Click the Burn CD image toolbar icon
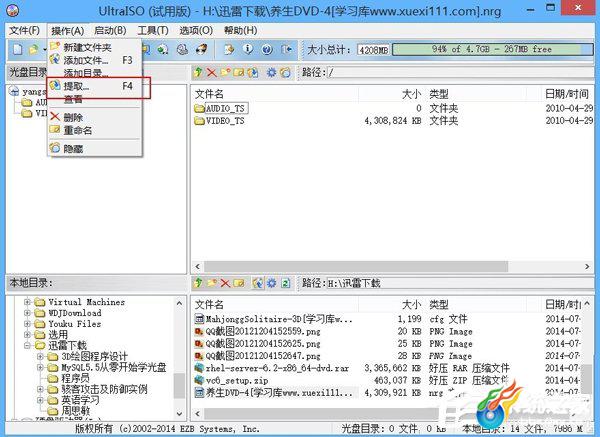 (x=201, y=49)
